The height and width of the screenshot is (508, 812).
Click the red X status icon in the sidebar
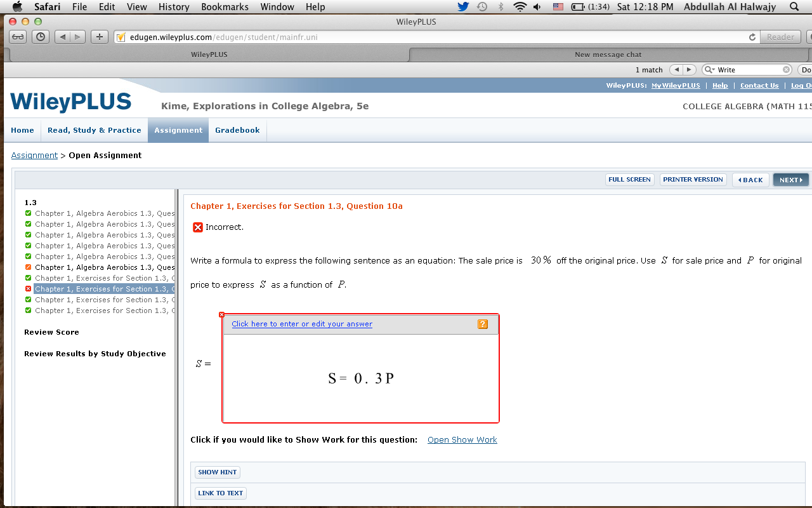pyautogui.click(x=28, y=289)
